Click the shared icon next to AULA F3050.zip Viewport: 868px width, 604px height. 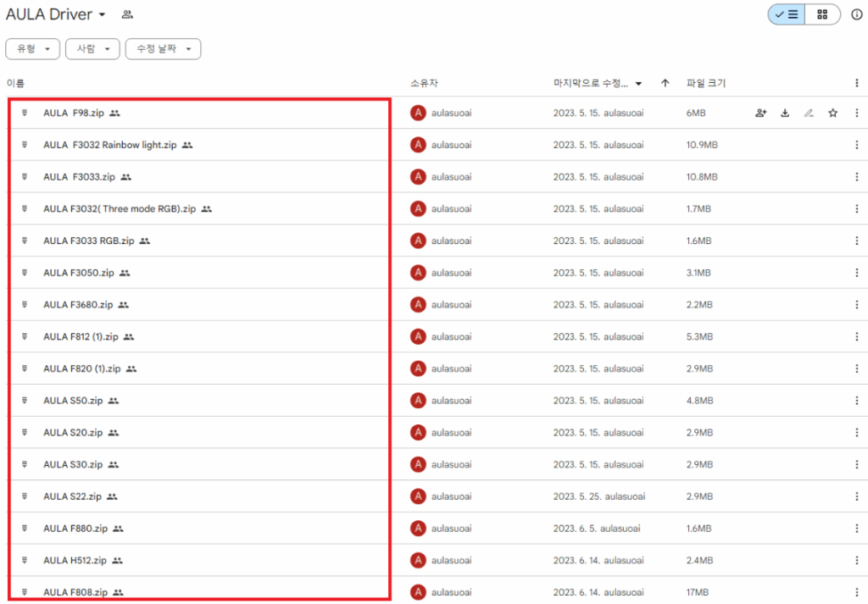[125, 273]
